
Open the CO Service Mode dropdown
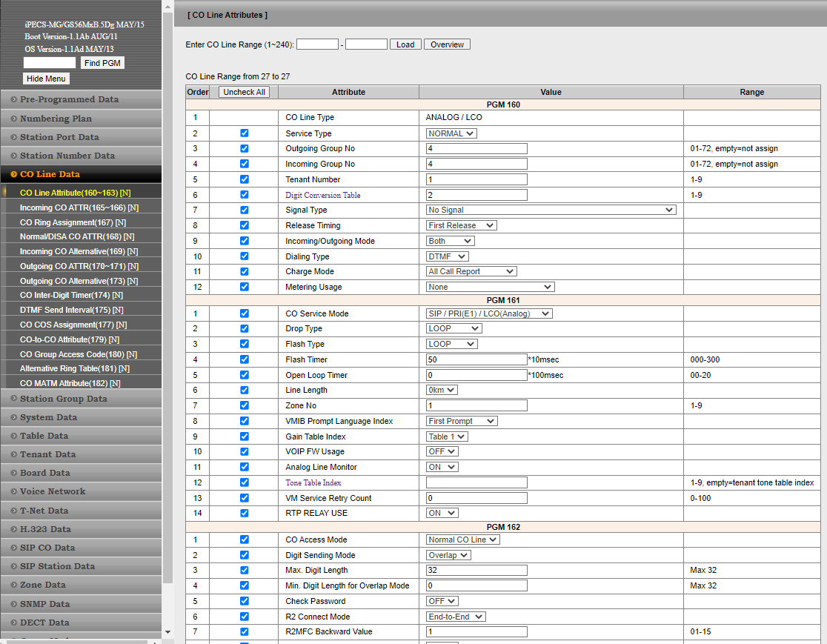pos(489,313)
